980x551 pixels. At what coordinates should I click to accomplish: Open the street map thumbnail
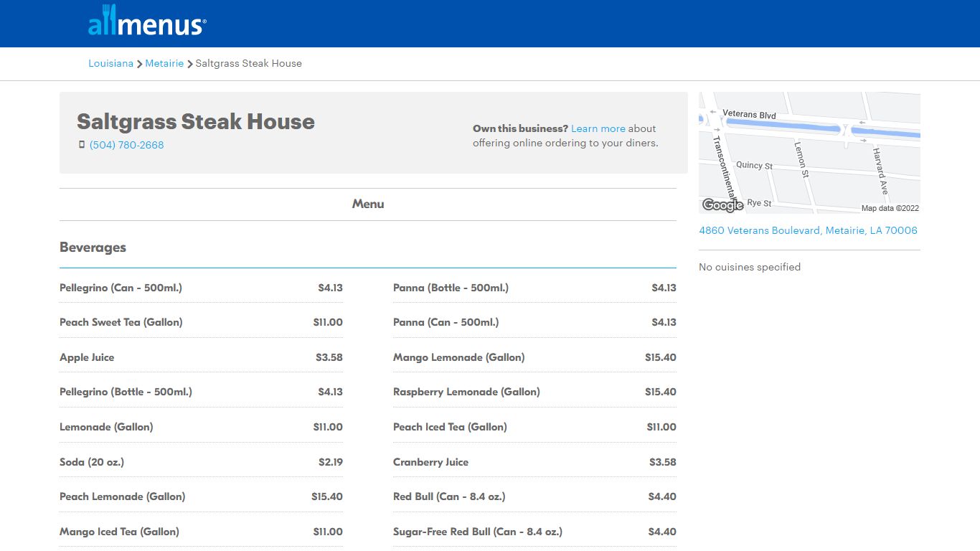click(x=809, y=153)
